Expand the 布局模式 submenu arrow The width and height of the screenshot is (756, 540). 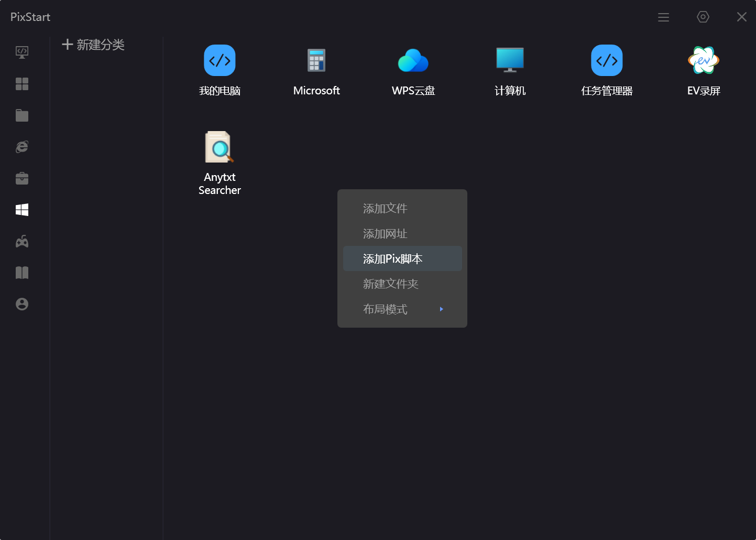coord(441,309)
